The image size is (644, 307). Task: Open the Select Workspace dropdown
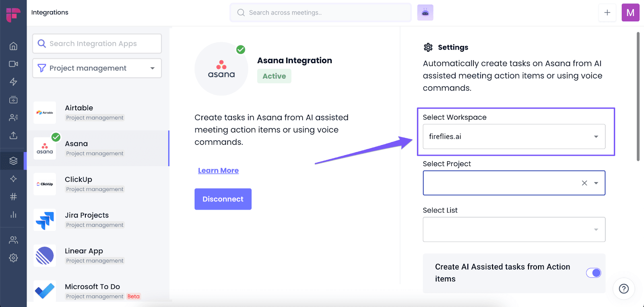click(x=514, y=137)
